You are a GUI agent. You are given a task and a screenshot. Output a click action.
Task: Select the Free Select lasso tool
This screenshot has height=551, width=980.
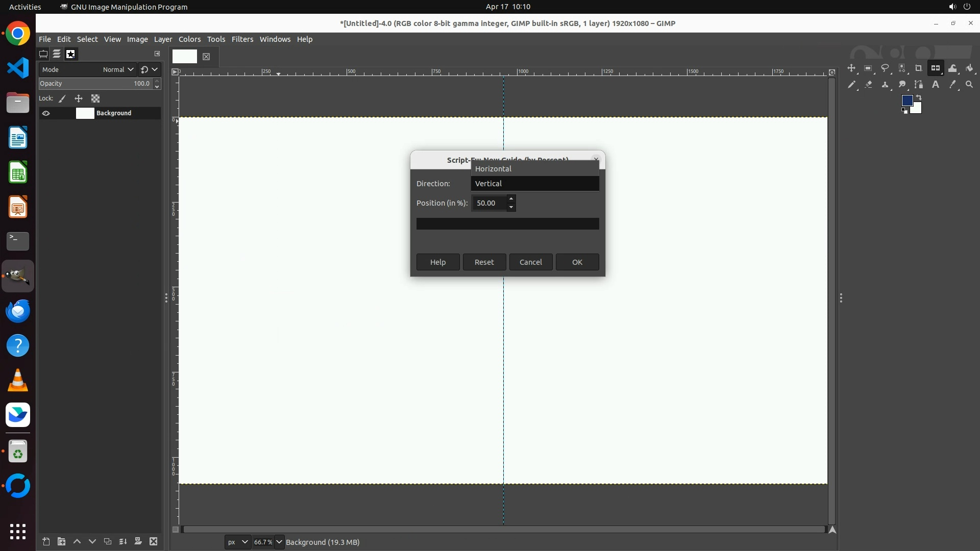885,68
